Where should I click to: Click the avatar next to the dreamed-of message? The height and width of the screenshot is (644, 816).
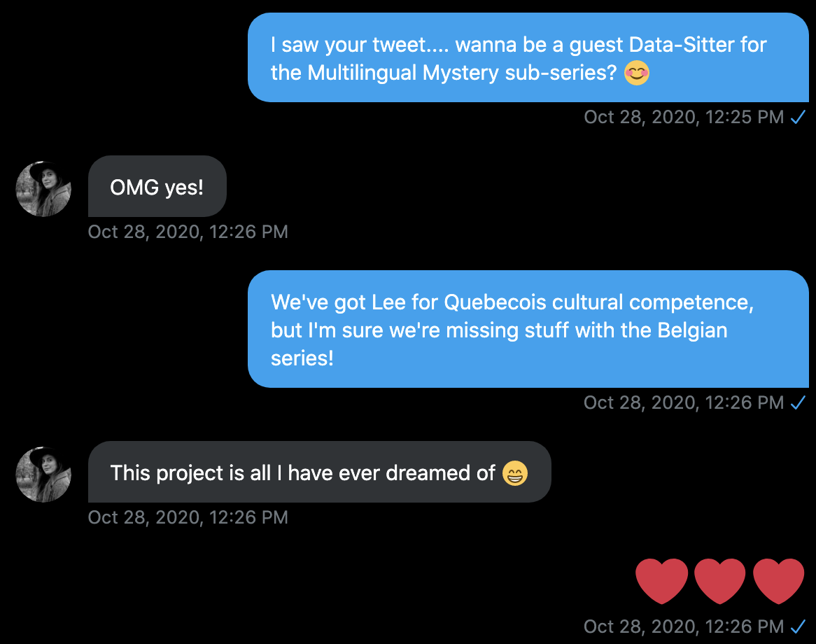point(43,475)
